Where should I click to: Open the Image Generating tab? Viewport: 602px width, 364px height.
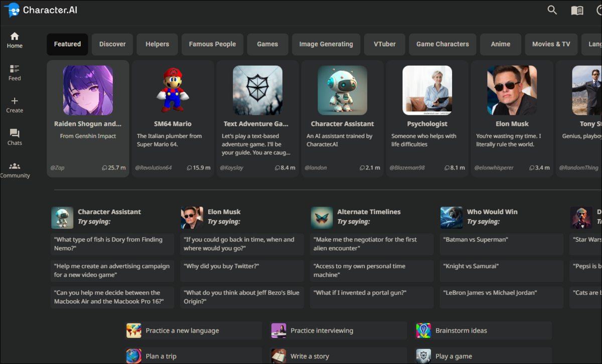click(x=326, y=44)
